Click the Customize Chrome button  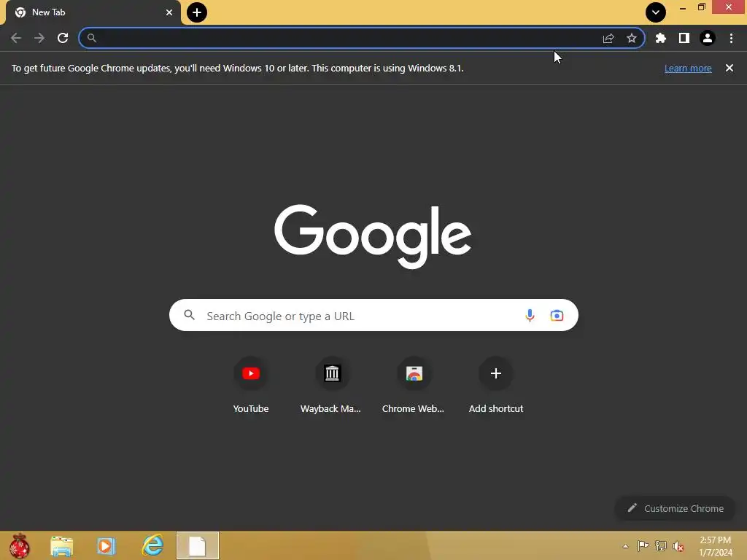tap(676, 508)
